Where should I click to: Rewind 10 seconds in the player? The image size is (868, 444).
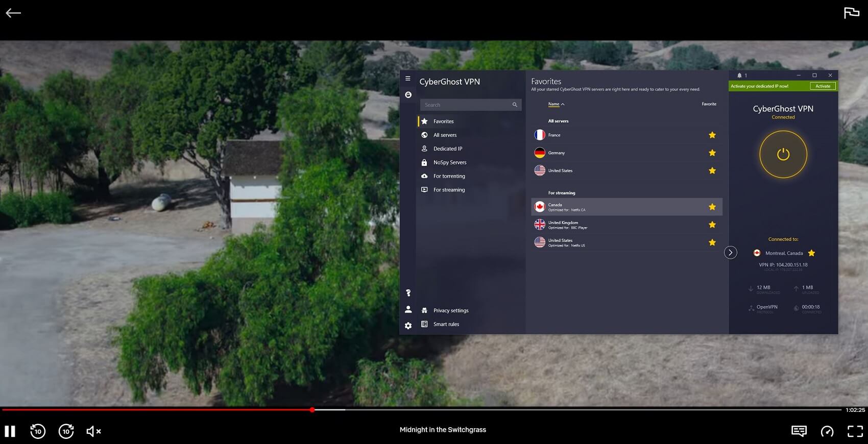[38, 431]
